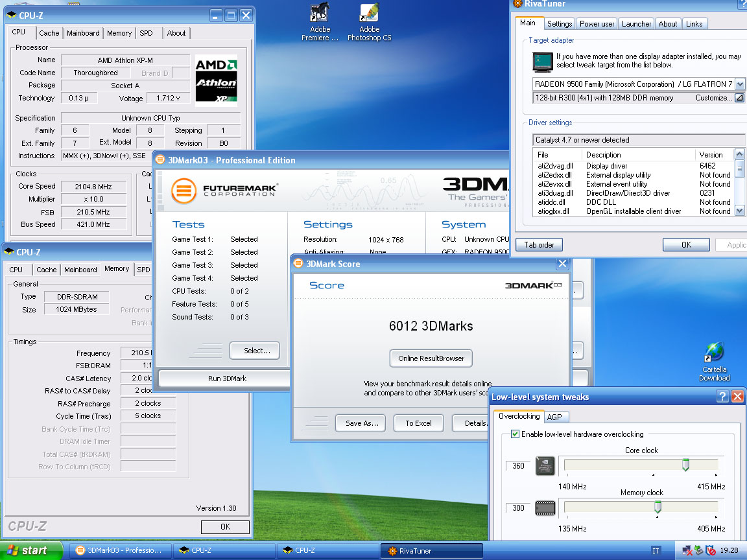Image resolution: width=747 pixels, height=560 pixels.
Task: Switch to 3DMark03 taskbar button
Action: click(x=119, y=550)
